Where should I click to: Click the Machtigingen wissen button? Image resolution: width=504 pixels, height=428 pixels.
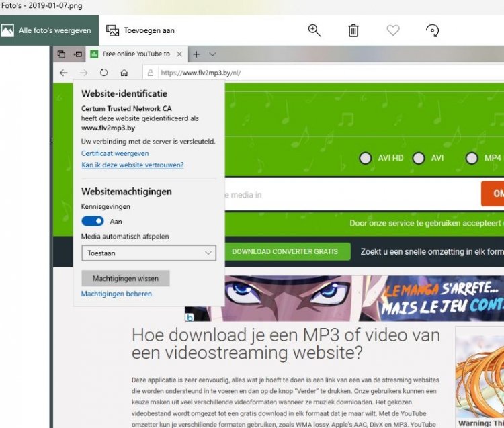(125, 278)
